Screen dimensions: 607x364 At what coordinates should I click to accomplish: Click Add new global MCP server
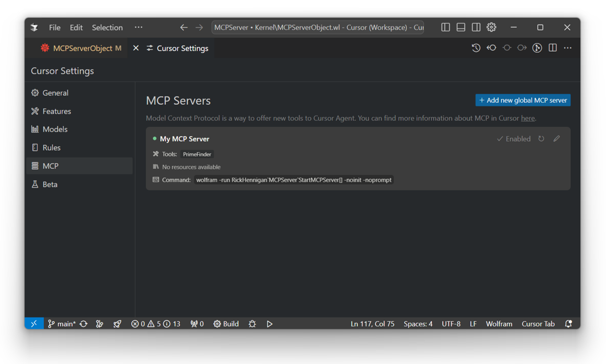click(x=523, y=100)
